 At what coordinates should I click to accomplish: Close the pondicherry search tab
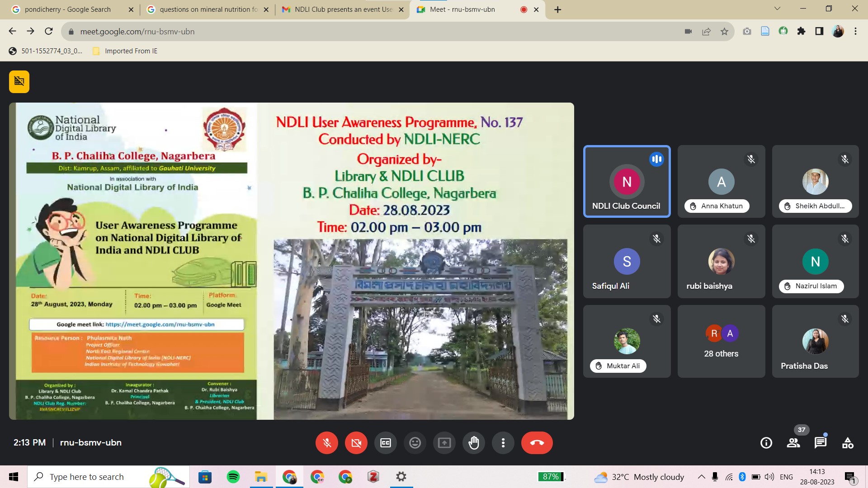point(131,9)
